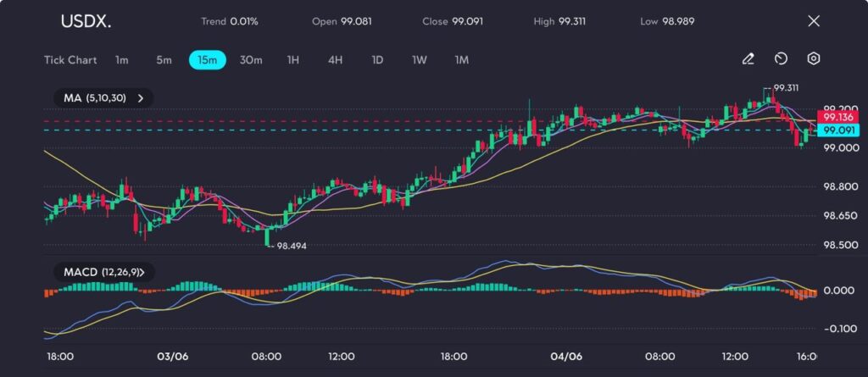Expand the MA (5,10,30) indicator chevron
Viewport: 868px width, 377px height.
[x=141, y=98]
